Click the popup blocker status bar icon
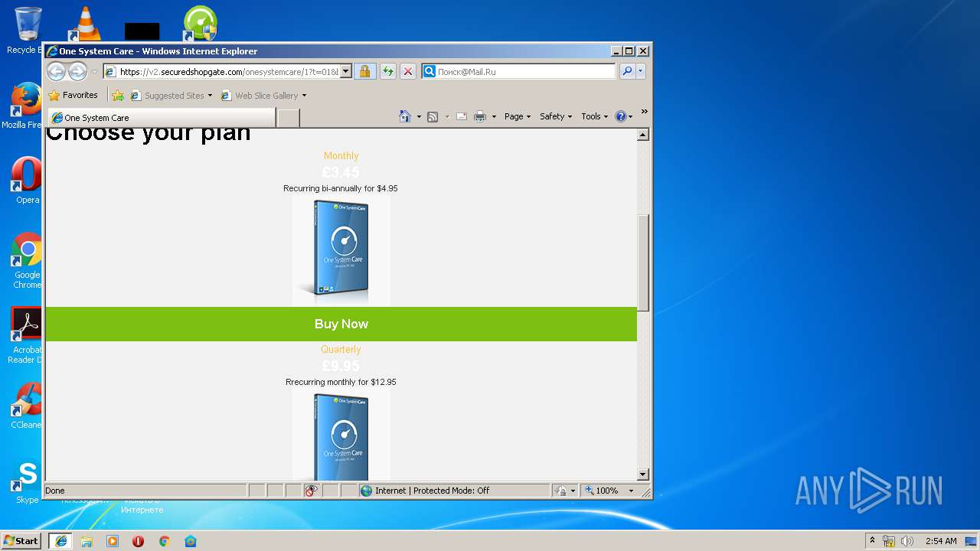The height and width of the screenshot is (551, 980). 311,491
